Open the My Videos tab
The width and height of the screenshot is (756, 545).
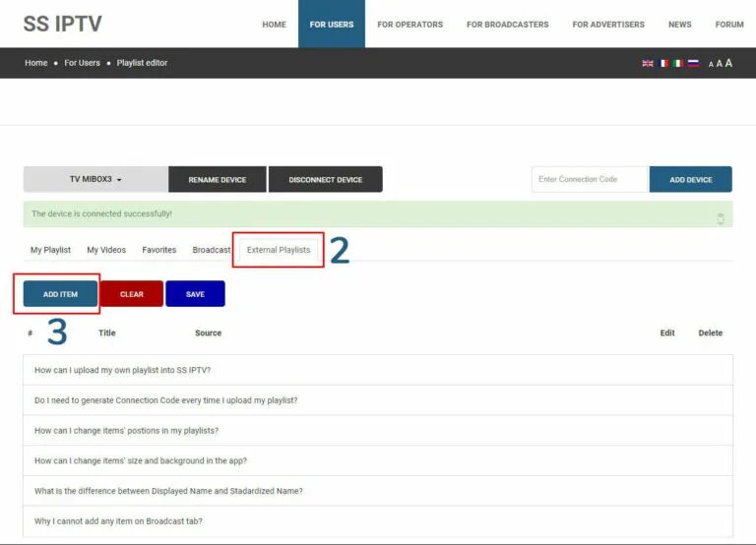coord(106,250)
